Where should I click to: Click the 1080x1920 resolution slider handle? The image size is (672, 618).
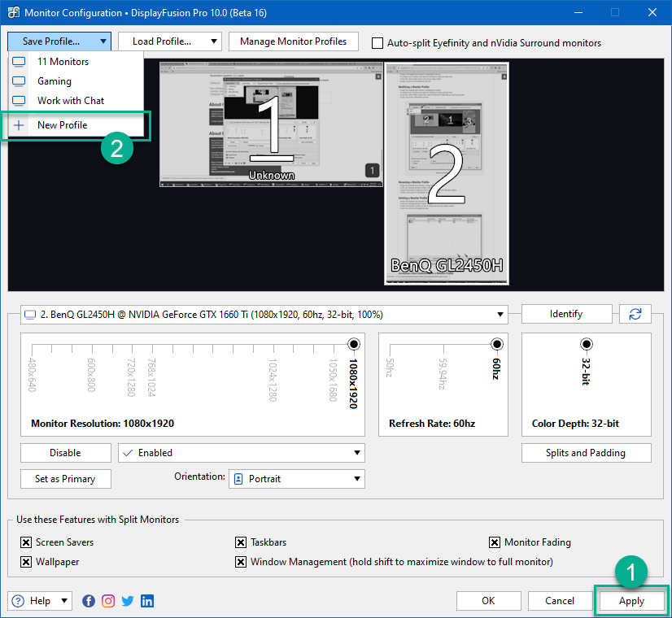[354, 344]
